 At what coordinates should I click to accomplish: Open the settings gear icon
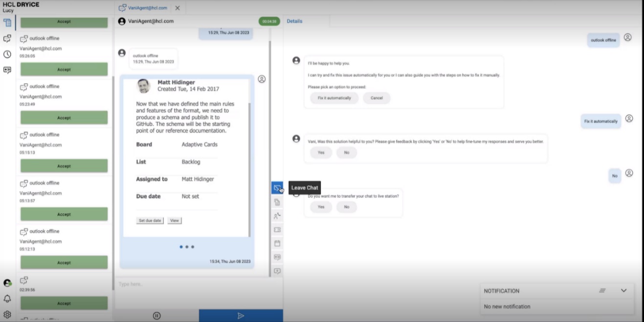click(x=7, y=315)
